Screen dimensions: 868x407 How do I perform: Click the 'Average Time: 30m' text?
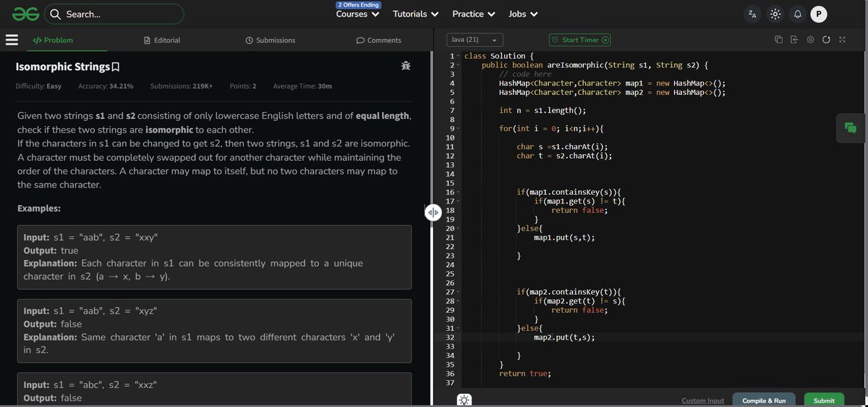(302, 86)
